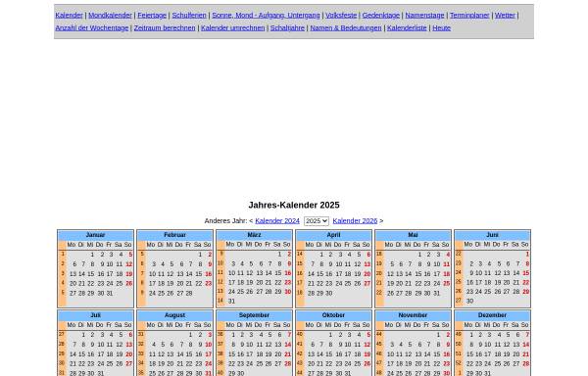Open the Wetter link
This screenshot has width=588, height=376.
tap(505, 16)
